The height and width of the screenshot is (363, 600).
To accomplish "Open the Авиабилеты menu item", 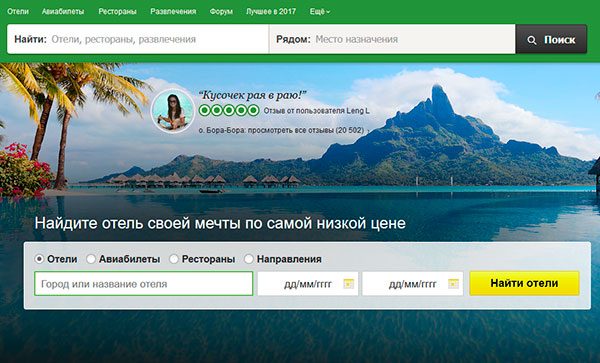I will tap(63, 11).
